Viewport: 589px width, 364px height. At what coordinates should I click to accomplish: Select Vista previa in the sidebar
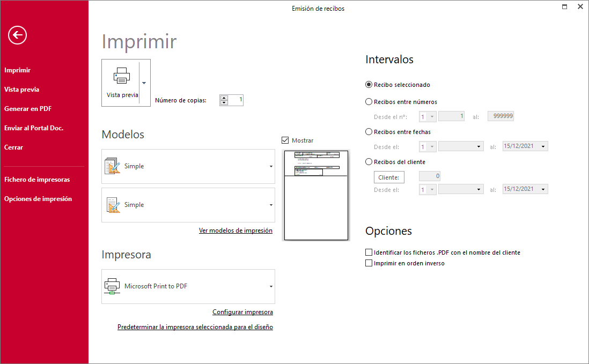coord(22,90)
